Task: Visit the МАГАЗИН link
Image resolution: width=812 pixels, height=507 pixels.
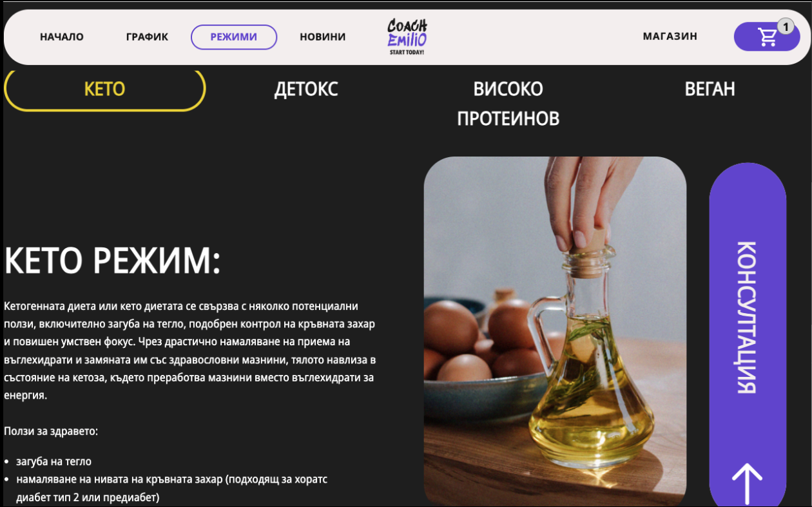Action: pos(670,36)
